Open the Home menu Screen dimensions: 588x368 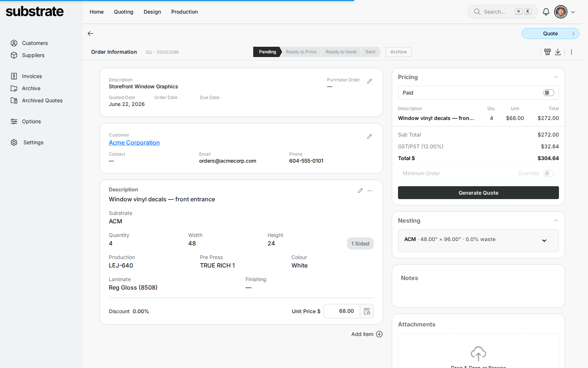click(97, 12)
